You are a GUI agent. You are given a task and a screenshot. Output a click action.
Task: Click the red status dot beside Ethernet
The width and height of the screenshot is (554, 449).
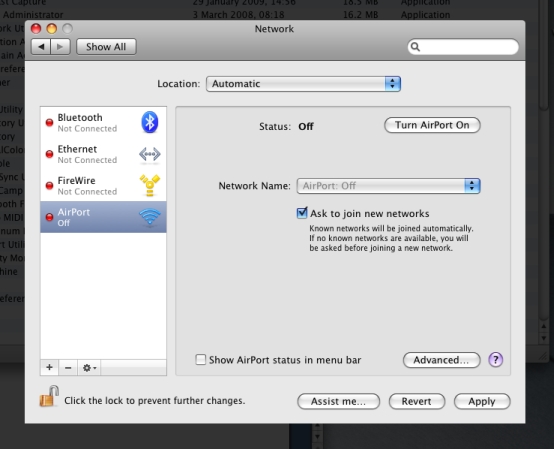click(x=49, y=154)
